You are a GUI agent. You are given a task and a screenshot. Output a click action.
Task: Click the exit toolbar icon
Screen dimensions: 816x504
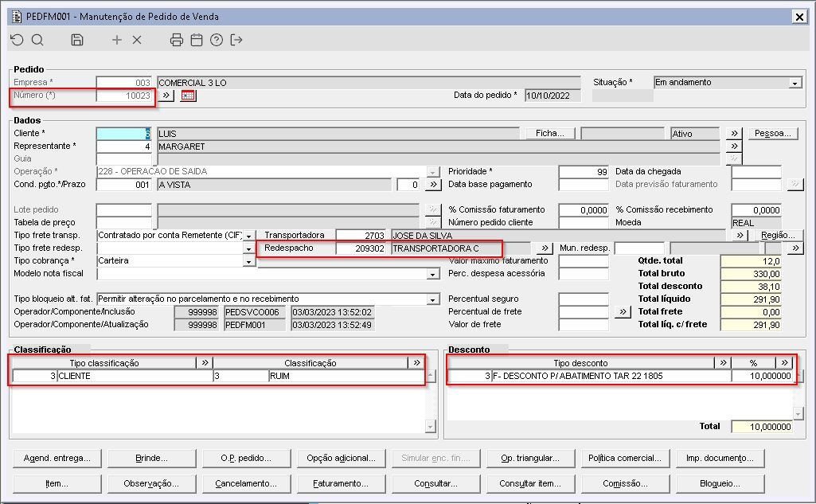236,40
